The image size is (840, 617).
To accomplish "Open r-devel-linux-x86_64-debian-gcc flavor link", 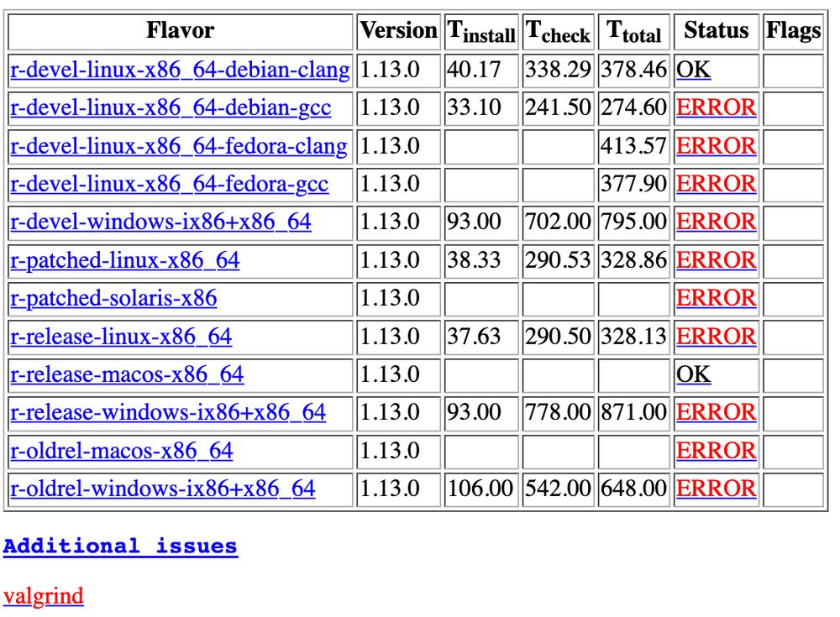I will click(171, 108).
